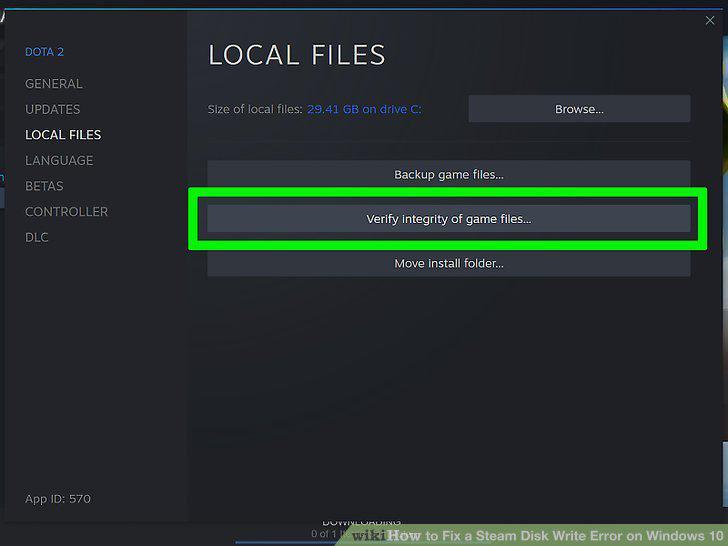The width and height of the screenshot is (728, 546).
Task: Open the Controller section
Action: [66, 211]
